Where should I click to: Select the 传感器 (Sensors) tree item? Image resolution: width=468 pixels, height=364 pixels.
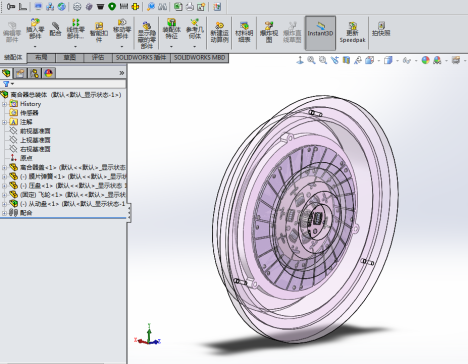click(x=29, y=113)
